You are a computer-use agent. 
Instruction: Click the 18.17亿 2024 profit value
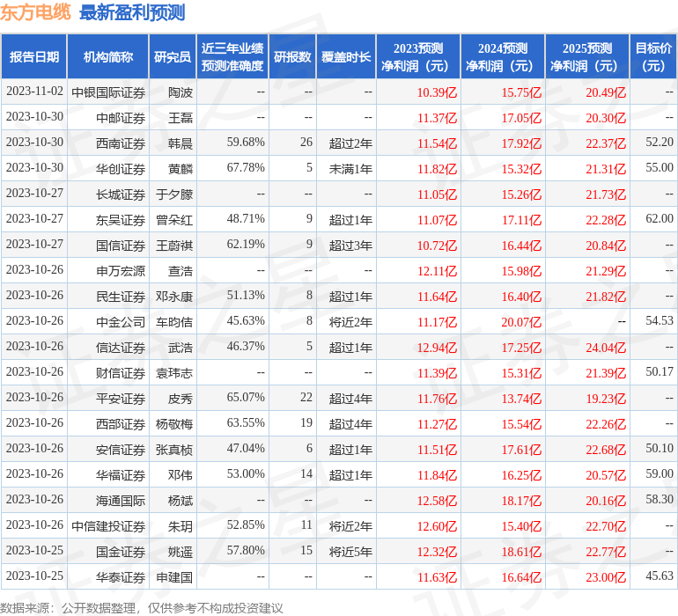(521, 500)
